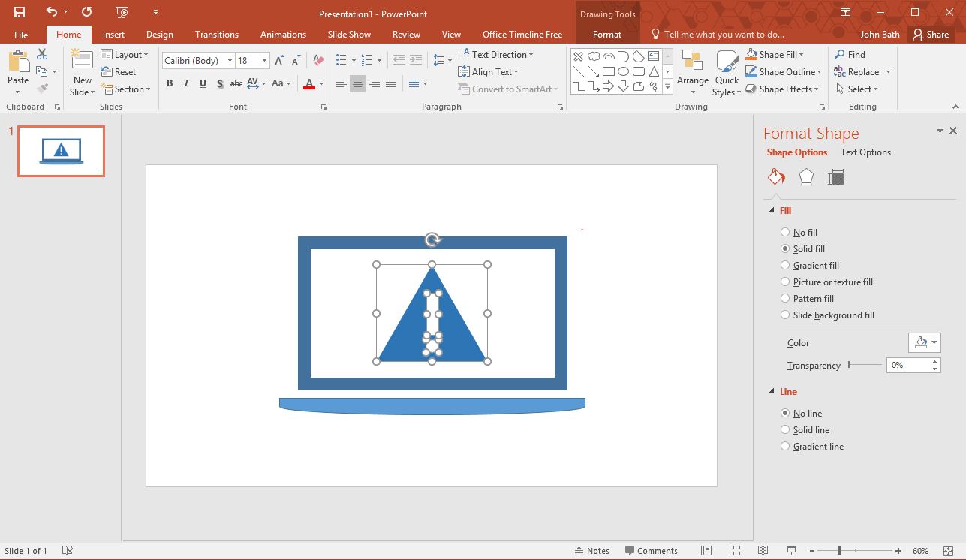Collapse the Fill section in Format Shape
Image resolution: width=966 pixels, height=560 pixels.
point(773,210)
